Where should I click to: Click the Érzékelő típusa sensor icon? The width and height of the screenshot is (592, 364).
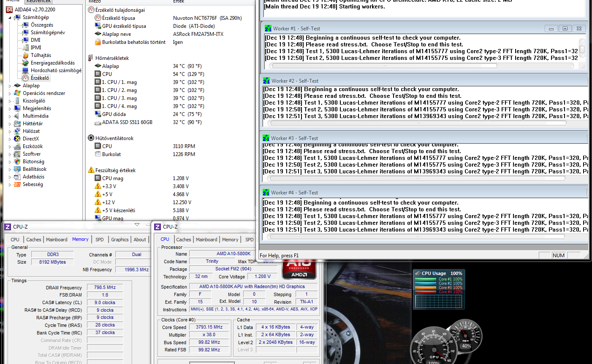(x=98, y=18)
